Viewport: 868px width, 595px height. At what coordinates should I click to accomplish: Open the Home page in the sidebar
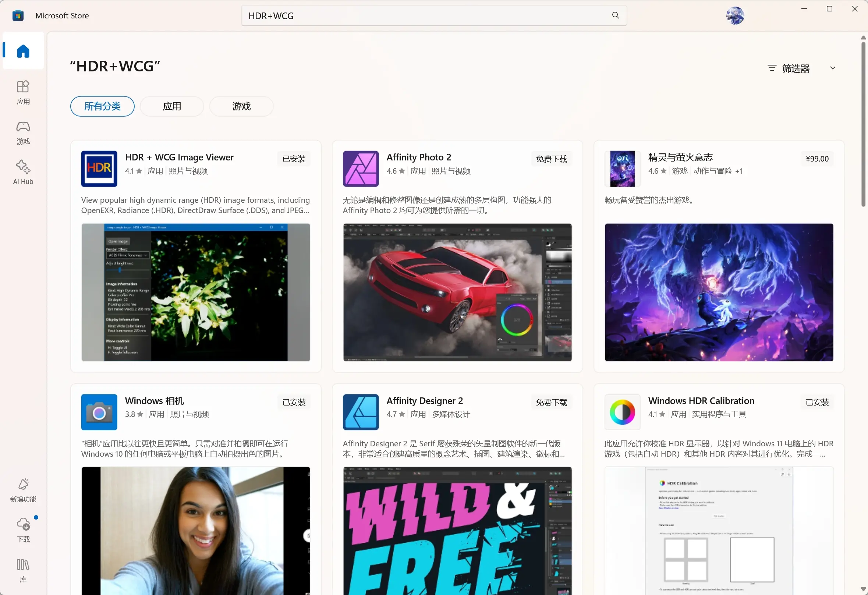(x=23, y=51)
